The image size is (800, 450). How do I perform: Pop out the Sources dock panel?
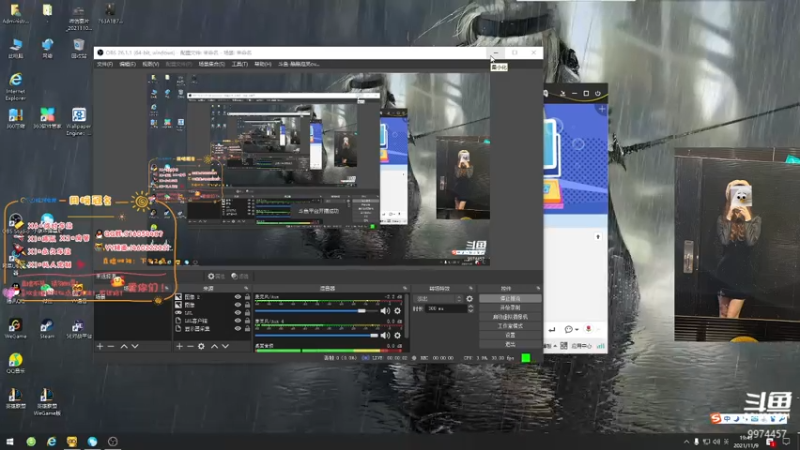tap(246, 288)
